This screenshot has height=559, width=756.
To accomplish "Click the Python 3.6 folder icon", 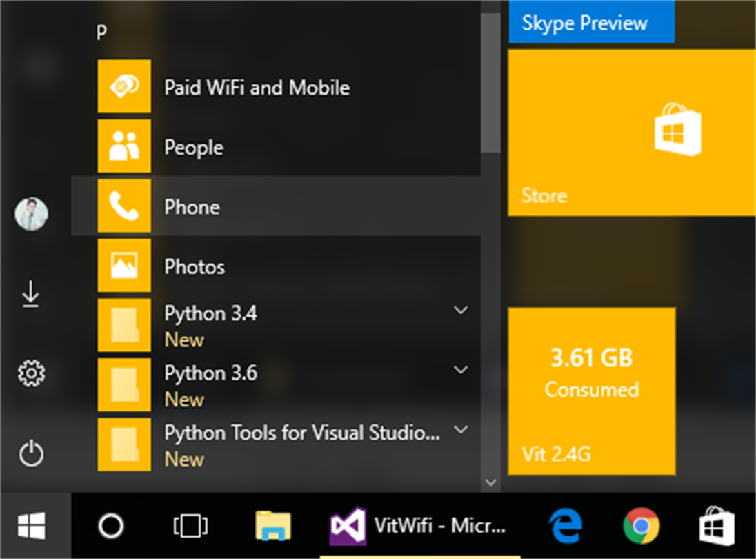I will pyautogui.click(x=124, y=385).
